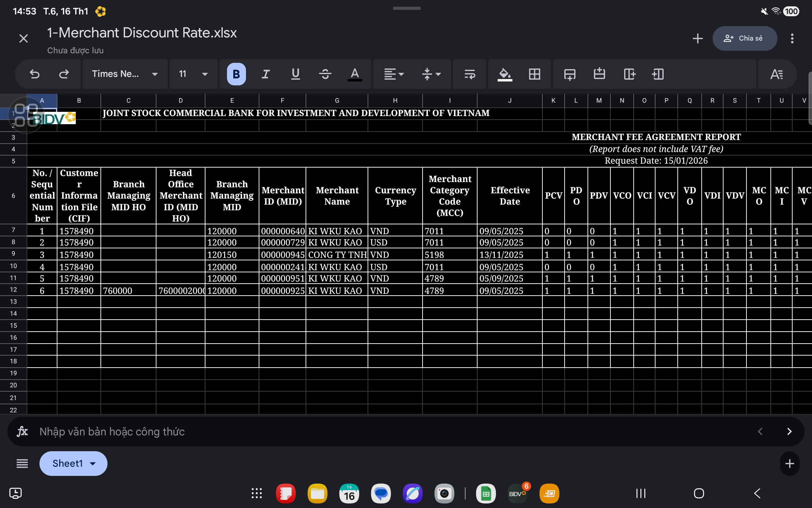
Task: Toggle italic formatting
Action: click(x=266, y=74)
